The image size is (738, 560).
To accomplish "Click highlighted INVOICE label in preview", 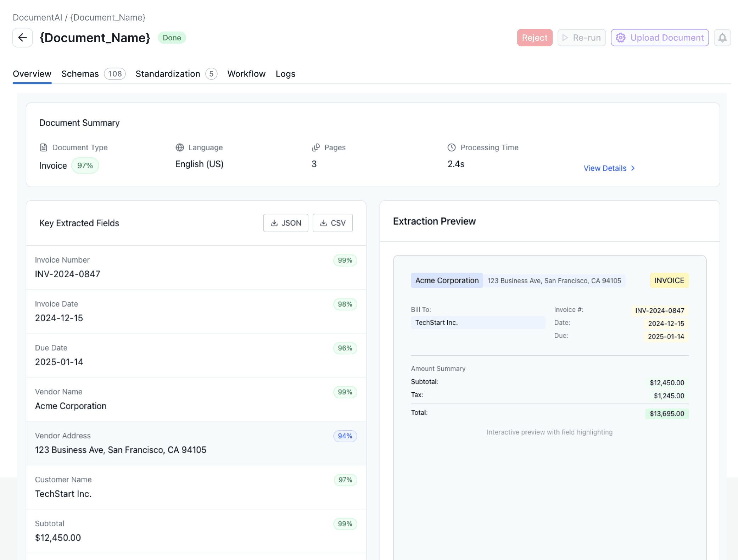I will [x=669, y=280].
